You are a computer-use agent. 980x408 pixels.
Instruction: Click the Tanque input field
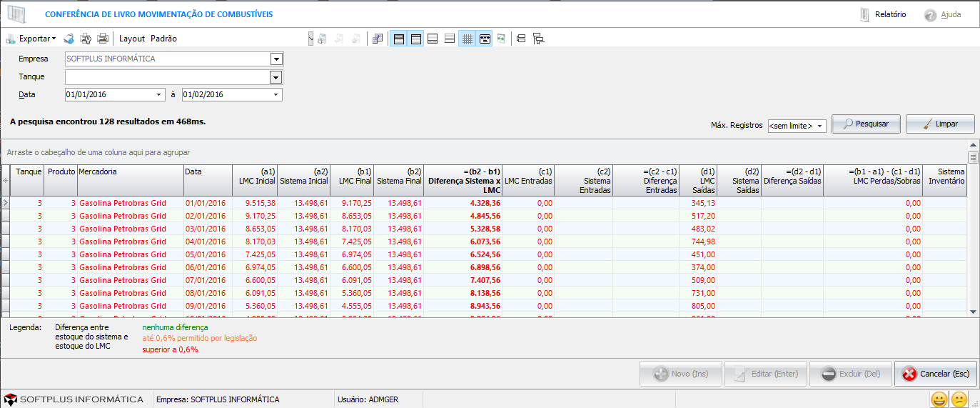[168, 77]
